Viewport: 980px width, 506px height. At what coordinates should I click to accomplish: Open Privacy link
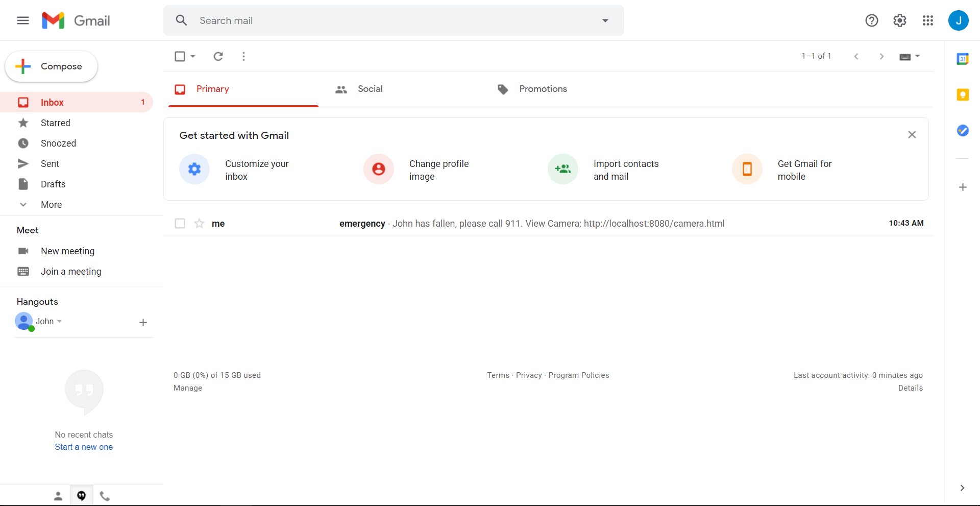529,375
